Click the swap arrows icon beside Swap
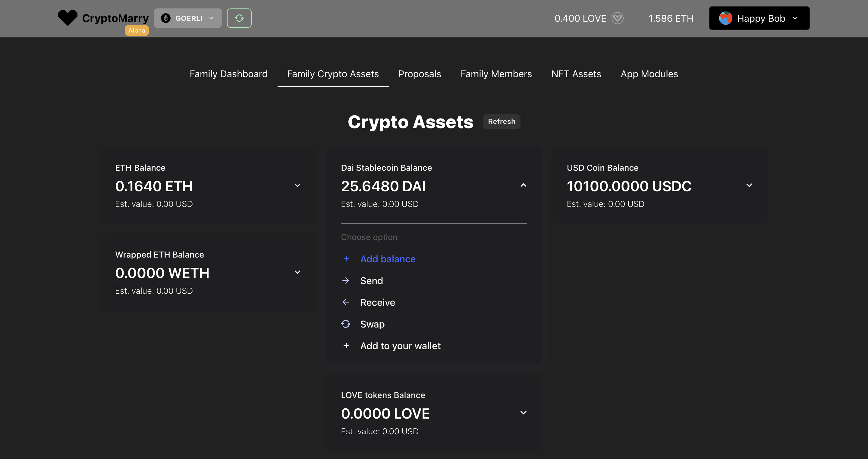 click(x=346, y=324)
